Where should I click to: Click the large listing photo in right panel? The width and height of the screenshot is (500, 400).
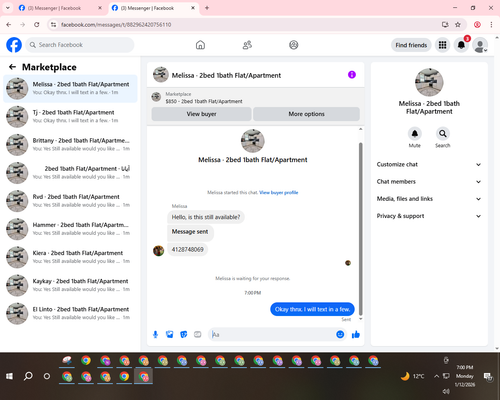pos(429,82)
